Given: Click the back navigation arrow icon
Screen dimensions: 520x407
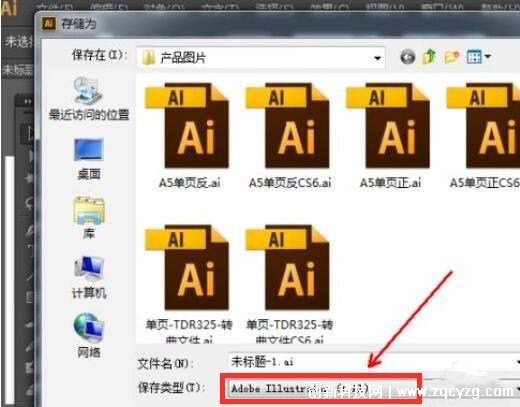Looking at the screenshot, I should tap(408, 57).
